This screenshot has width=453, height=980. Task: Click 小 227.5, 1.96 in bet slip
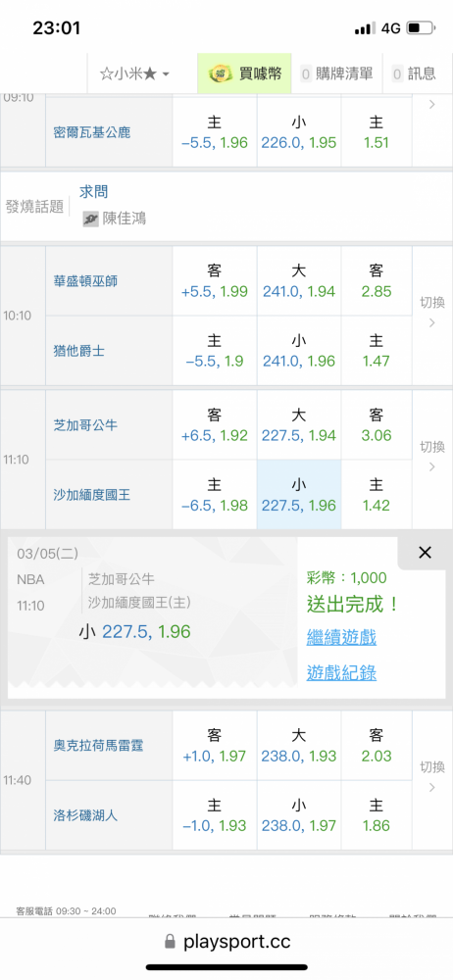(134, 631)
